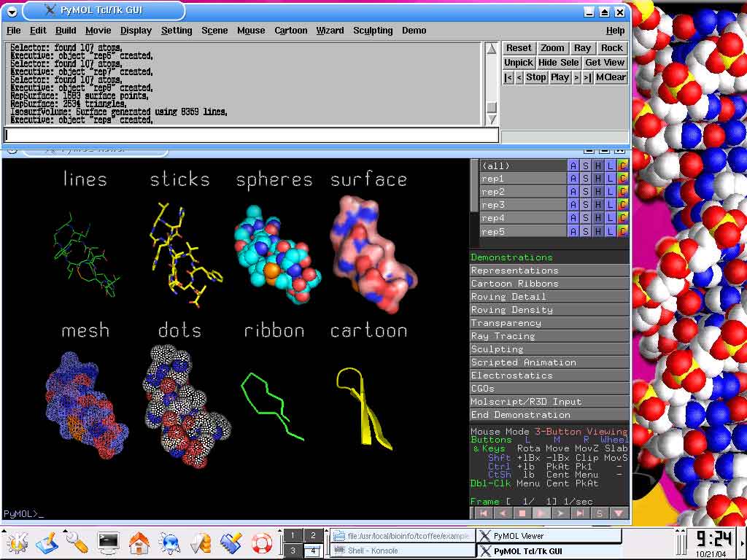
Task: Click the output log scrollbar down arrow
Action: pos(492,119)
